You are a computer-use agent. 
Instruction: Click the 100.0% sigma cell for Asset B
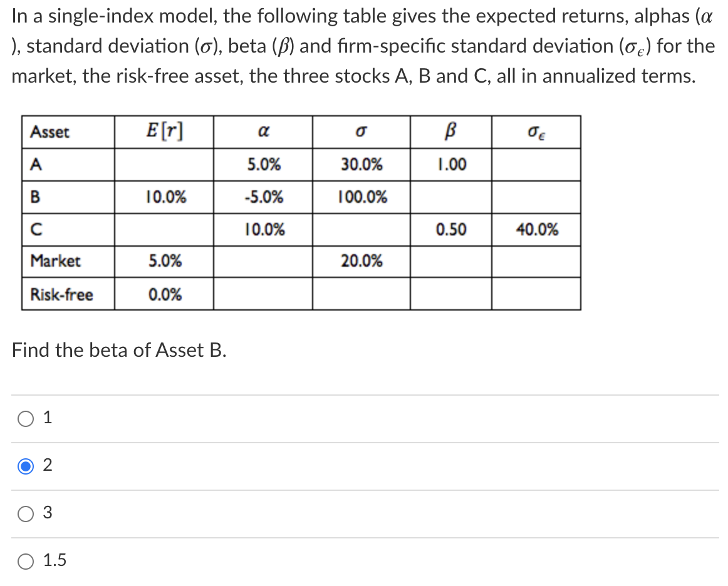coord(361,197)
